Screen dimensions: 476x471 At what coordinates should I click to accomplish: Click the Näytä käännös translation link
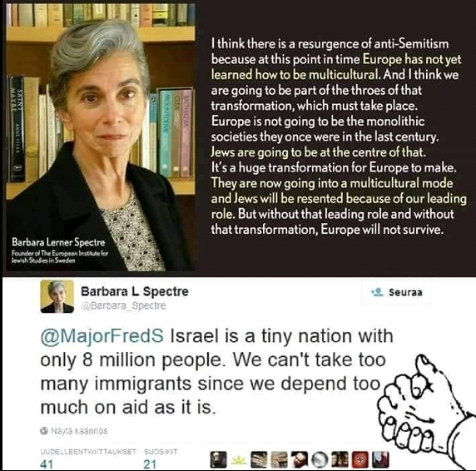pos(79,430)
